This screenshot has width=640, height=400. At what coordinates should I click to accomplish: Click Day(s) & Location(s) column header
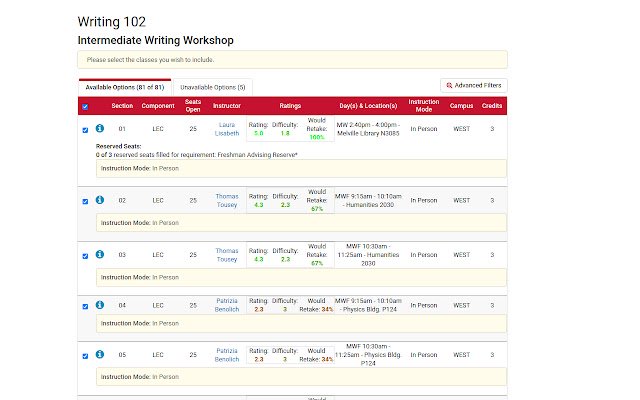368,106
